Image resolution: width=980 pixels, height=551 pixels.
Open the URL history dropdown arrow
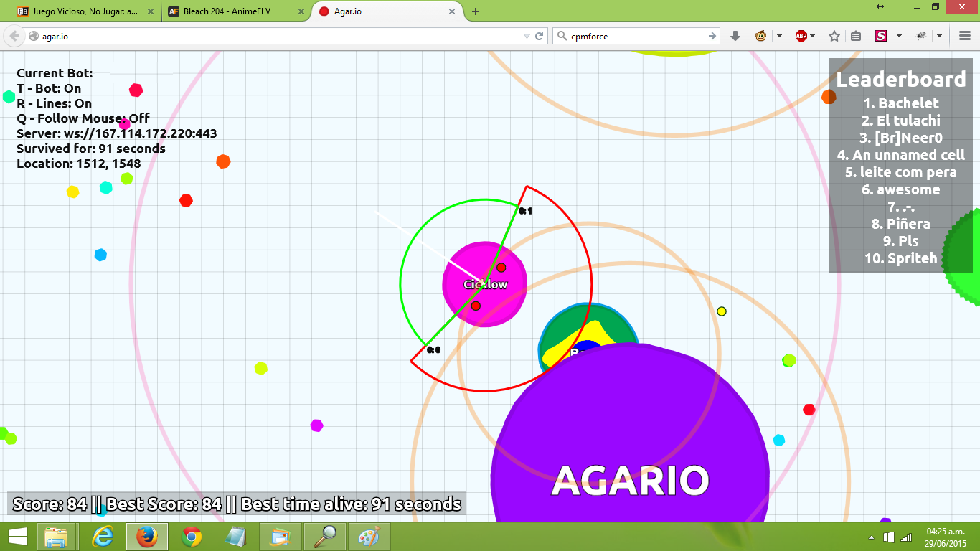527,36
